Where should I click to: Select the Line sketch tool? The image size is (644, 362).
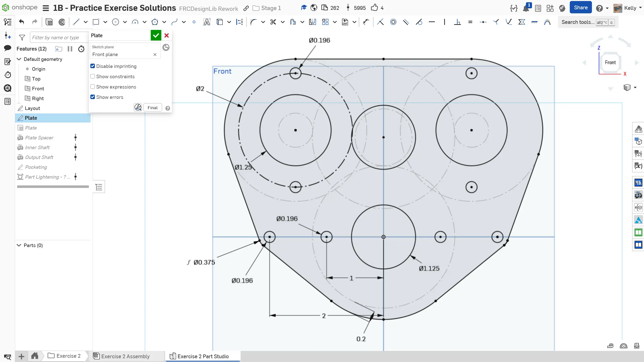(76, 22)
